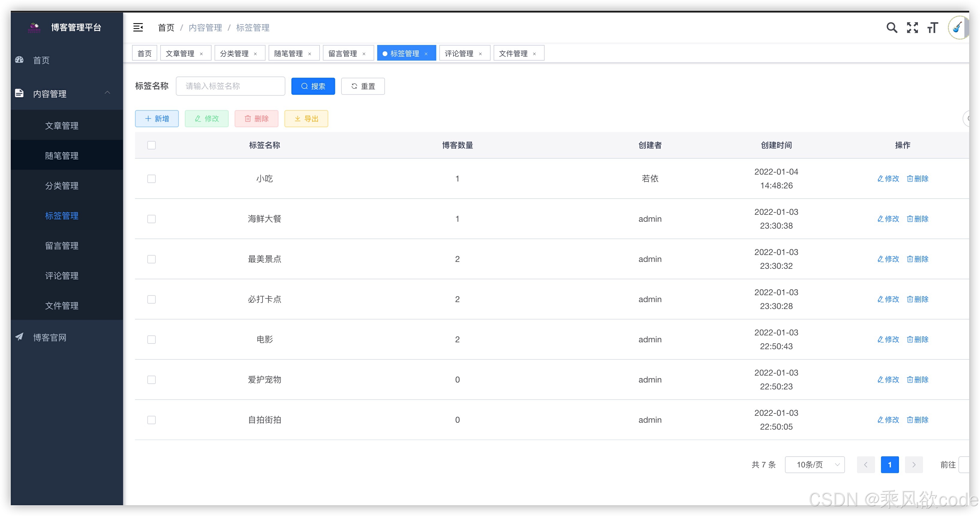Switch to the 分类管理 tab
Viewport: 980px width, 516px height.
click(x=234, y=54)
